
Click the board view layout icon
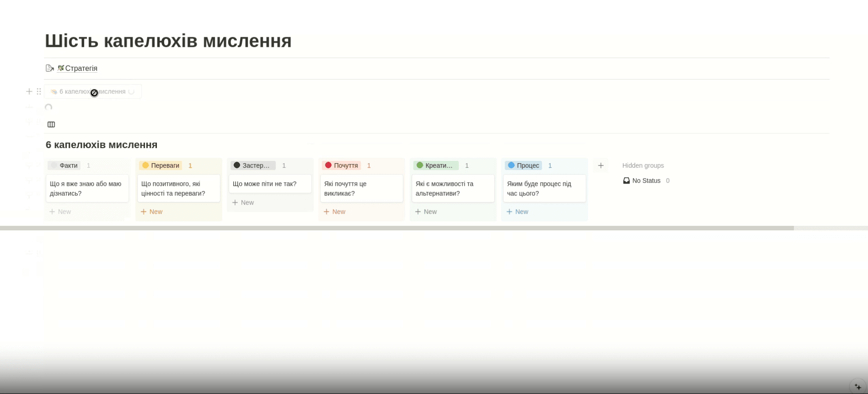pyautogui.click(x=51, y=125)
